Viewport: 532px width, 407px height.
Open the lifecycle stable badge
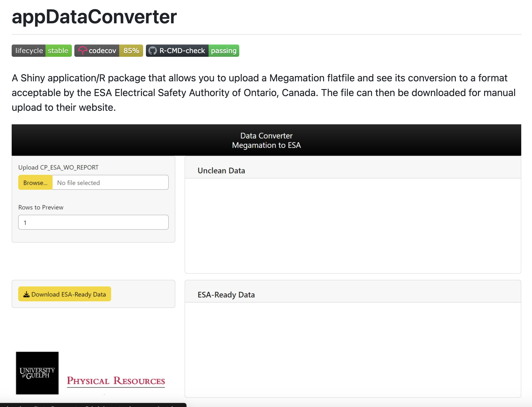[x=41, y=50]
